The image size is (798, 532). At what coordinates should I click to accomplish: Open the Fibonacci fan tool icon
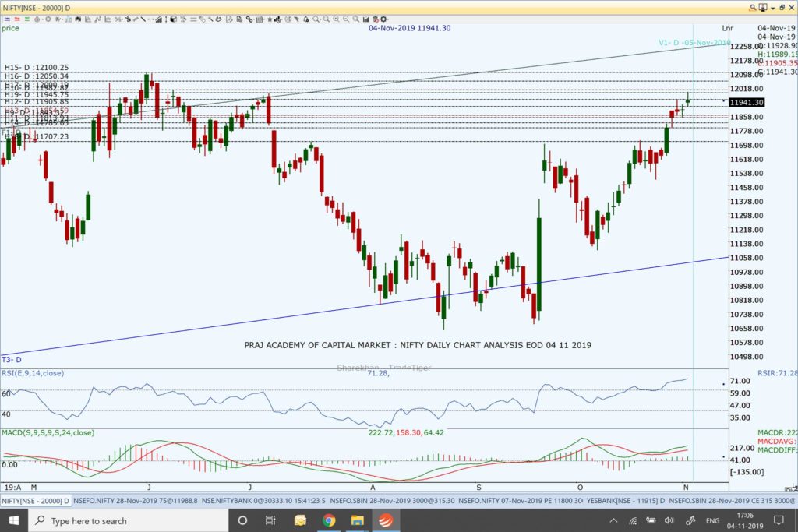pyautogui.click(x=159, y=19)
